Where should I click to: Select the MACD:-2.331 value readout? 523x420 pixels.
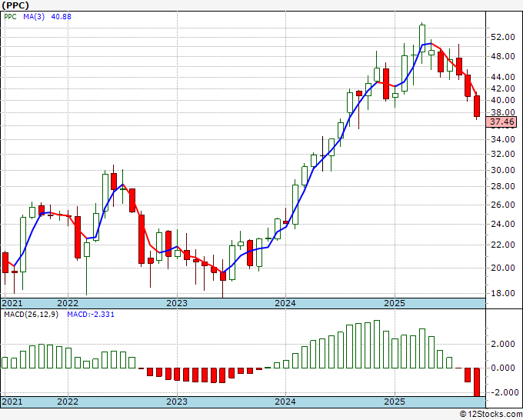point(91,315)
